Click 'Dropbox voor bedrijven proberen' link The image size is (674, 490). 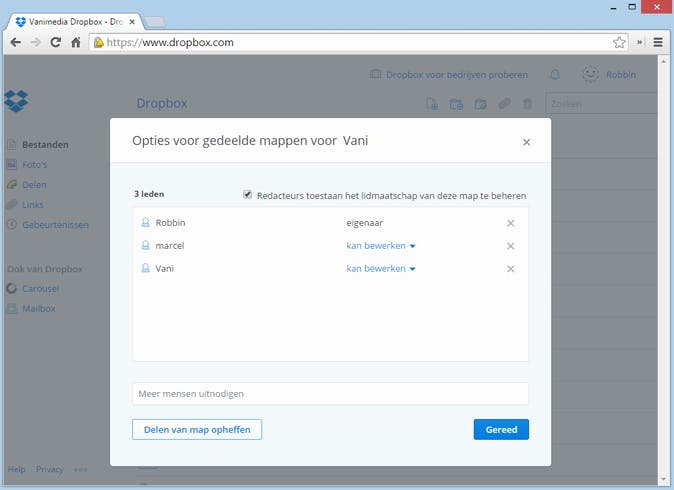coord(456,75)
